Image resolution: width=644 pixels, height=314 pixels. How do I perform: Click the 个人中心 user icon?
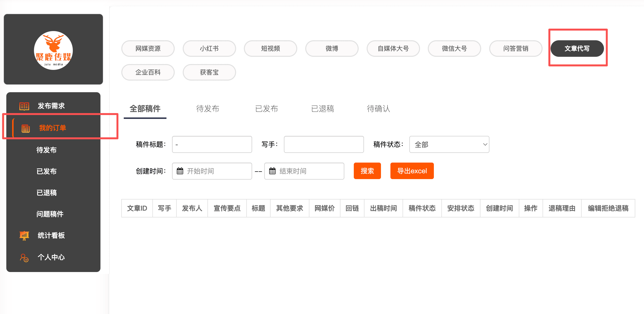click(24, 257)
